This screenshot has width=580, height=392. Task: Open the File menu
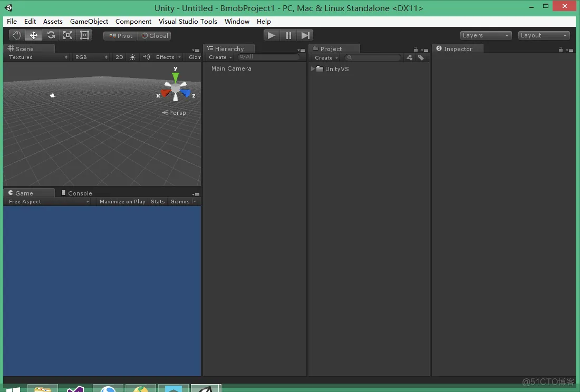(12, 22)
